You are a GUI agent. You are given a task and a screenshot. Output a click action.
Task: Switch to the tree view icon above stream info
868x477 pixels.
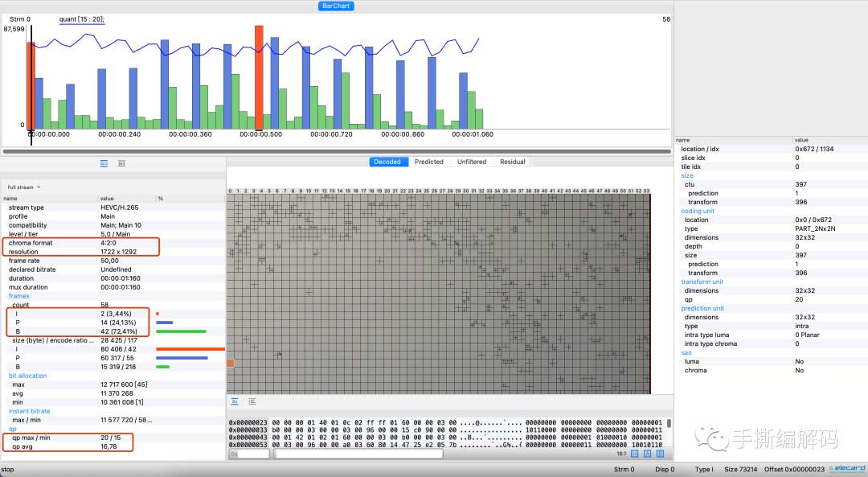(x=121, y=162)
